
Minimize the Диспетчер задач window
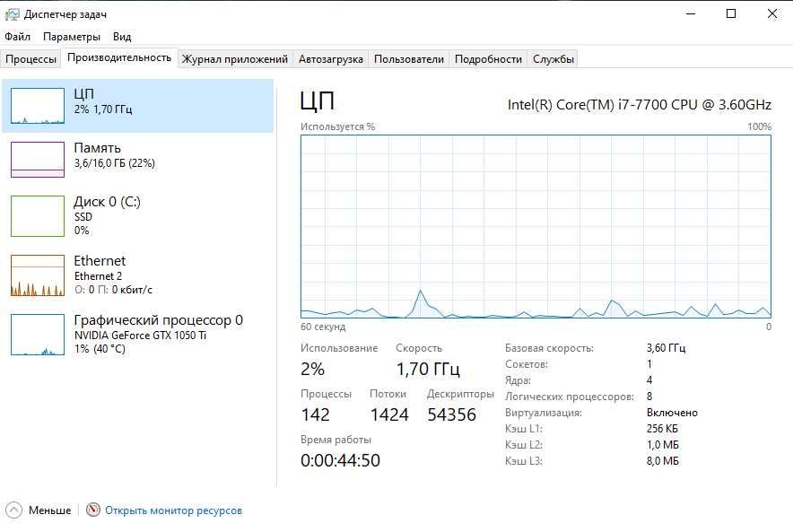(x=691, y=13)
